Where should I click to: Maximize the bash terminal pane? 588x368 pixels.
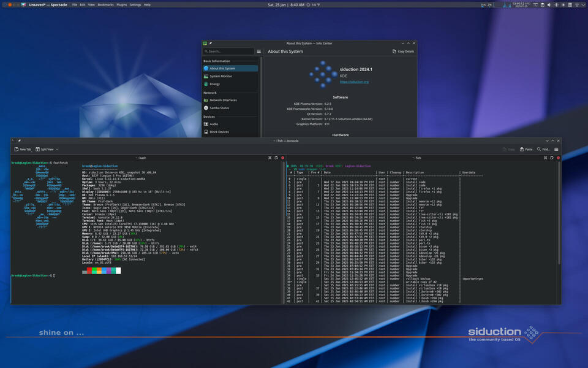pos(269,158)
